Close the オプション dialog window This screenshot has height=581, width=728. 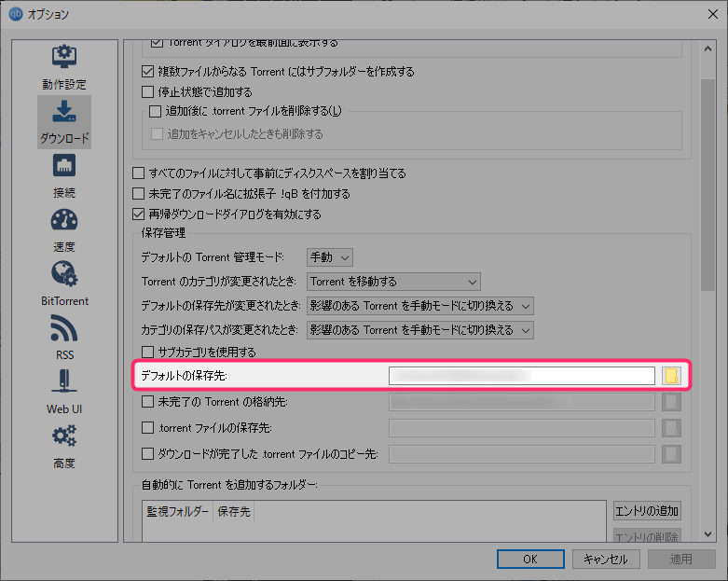[x=713, y=14]
